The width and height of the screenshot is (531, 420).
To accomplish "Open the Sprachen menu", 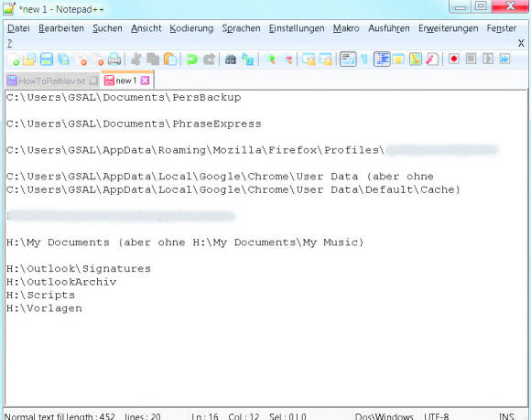I will pyautogui.click(x=241, y=28).
